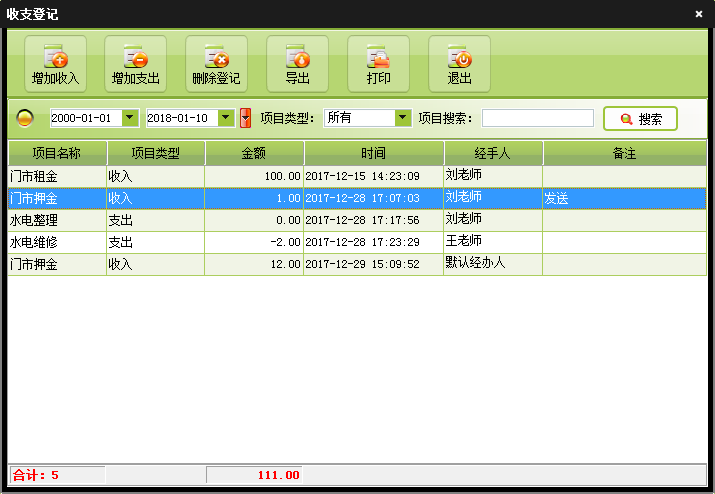Image resolution: width=715 pixels, height=494 pixels.
Task: Select the 门市租金 row with amount 100.00
Action: click(57, 176)
